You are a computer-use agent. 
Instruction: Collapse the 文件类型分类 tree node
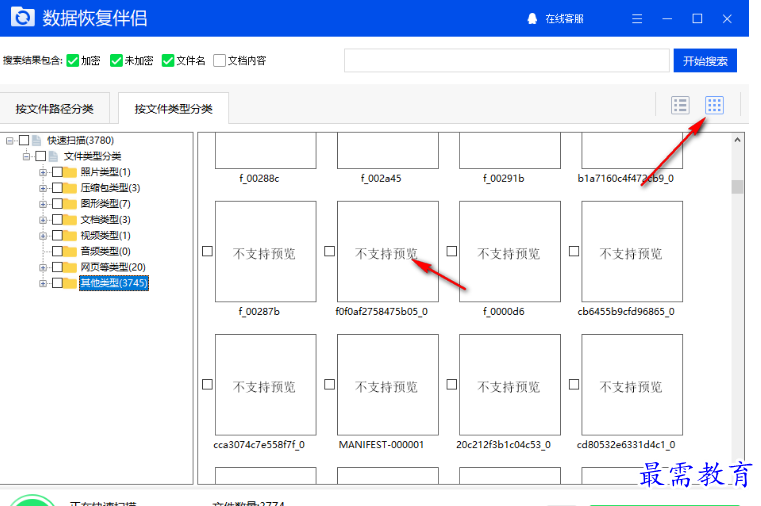point(27,156)
